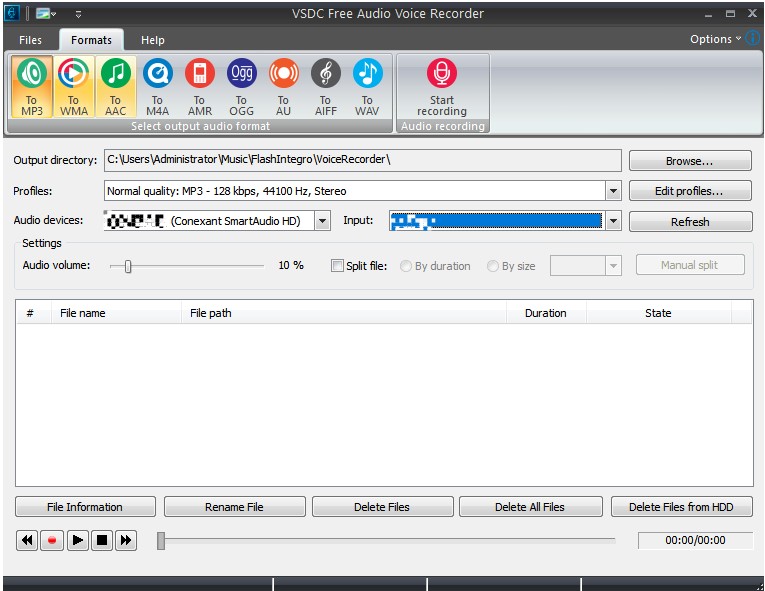This screenshot has width=765, height=591.
Task: Click the Browse... button
Action: click(x=690, y=161)
